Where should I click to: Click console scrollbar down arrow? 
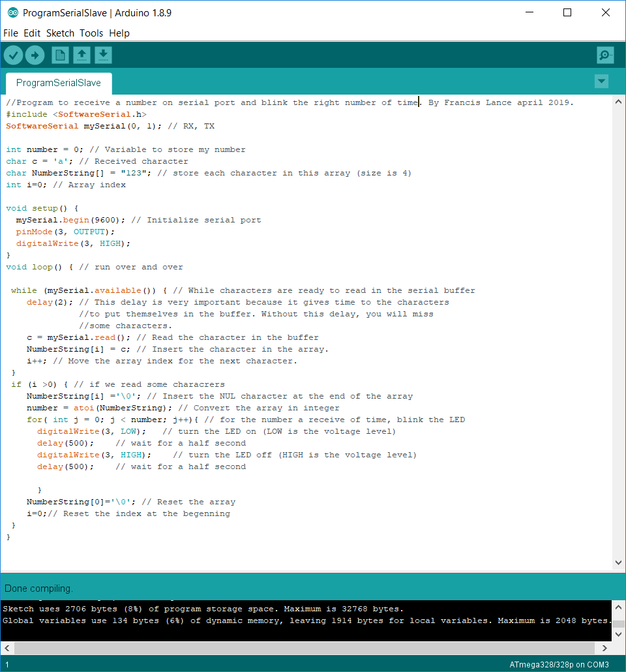point(618,634)
